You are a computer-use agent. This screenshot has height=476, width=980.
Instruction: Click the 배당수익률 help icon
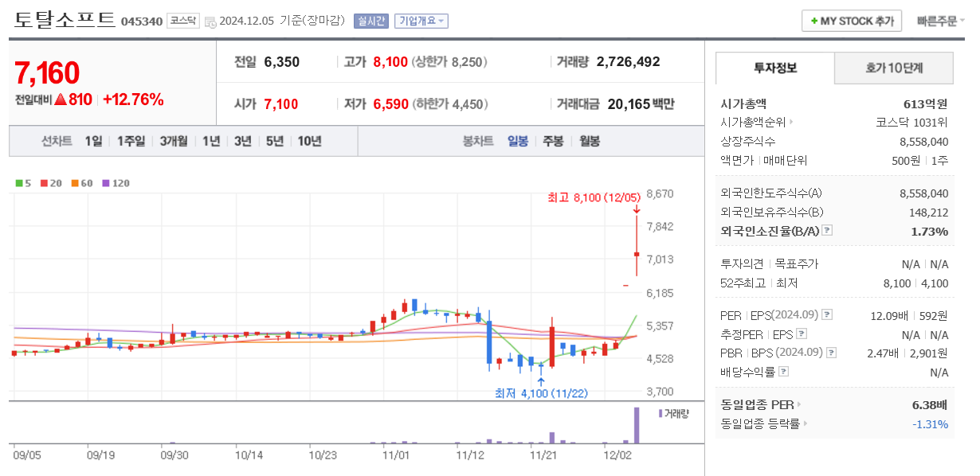point(783,372)
